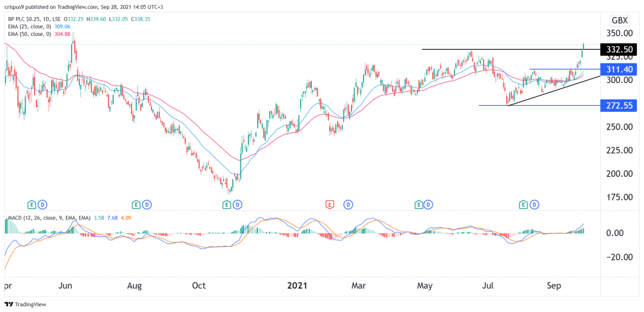This screenshot has width=644, height=312.
Task: Click green E marker between Apr and Jun labels
Action: click(x=31, y=204)
